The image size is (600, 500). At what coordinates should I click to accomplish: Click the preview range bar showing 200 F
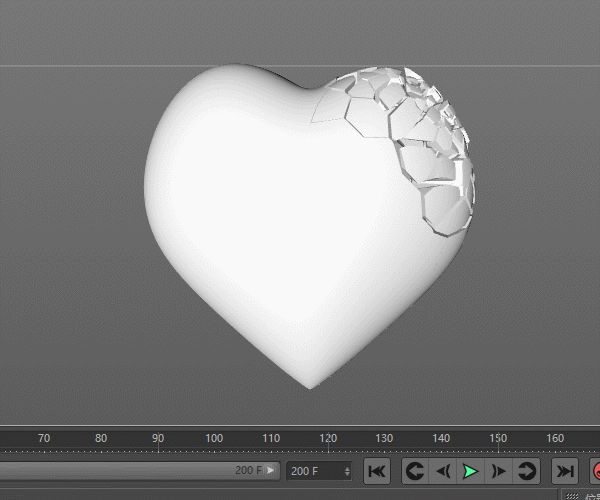tap(139, 470)
